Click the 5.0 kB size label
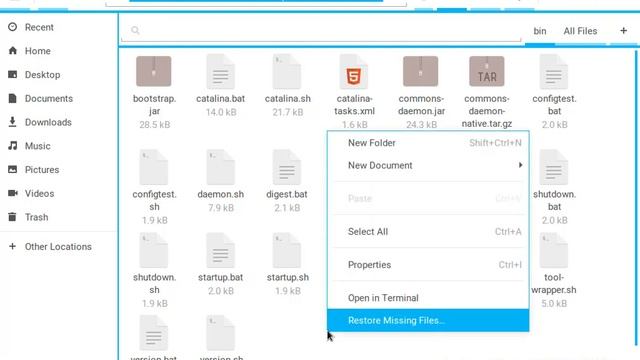 [554, 303]
